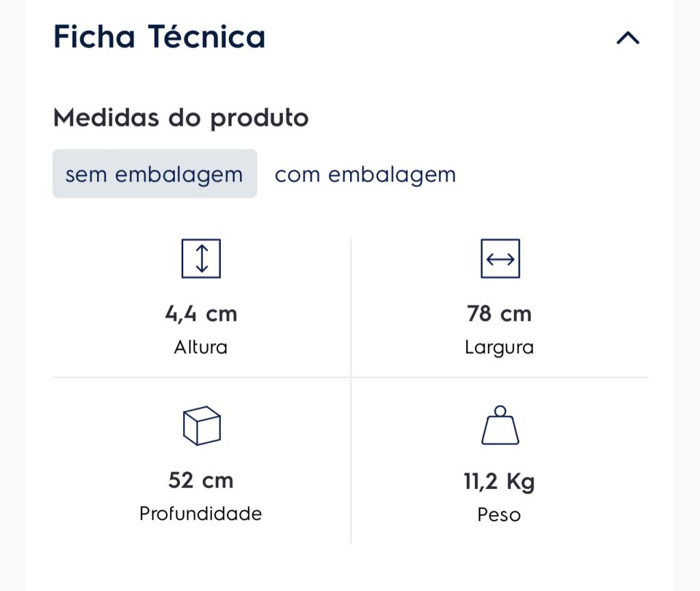This screenshot has height=591, width=700.
Task: Click the Largura measurement cell
Action: point(500,307)
